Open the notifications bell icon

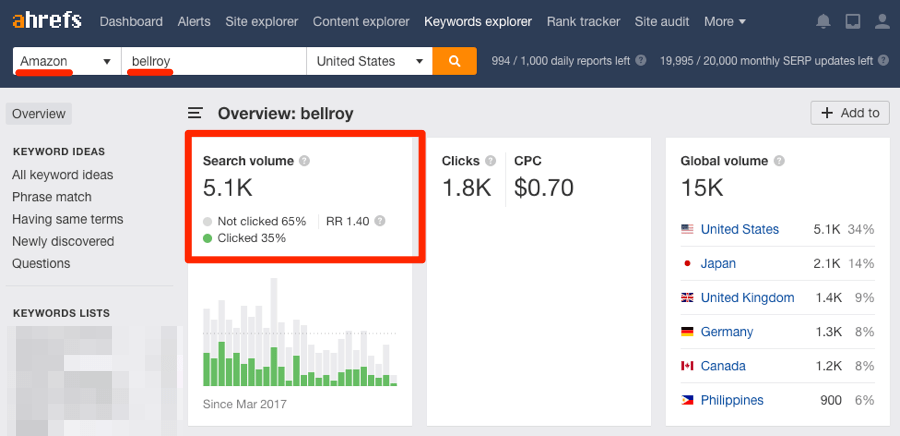823,22
